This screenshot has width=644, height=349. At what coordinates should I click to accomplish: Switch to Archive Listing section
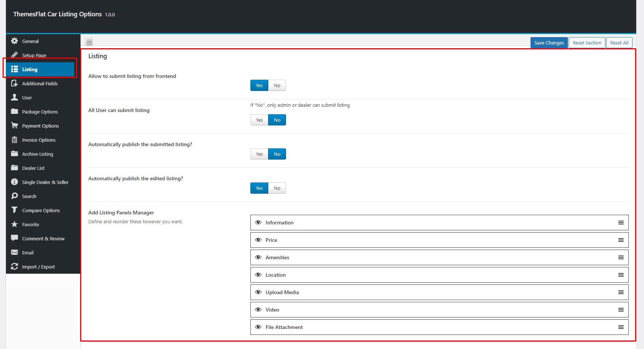pos(43,154)
